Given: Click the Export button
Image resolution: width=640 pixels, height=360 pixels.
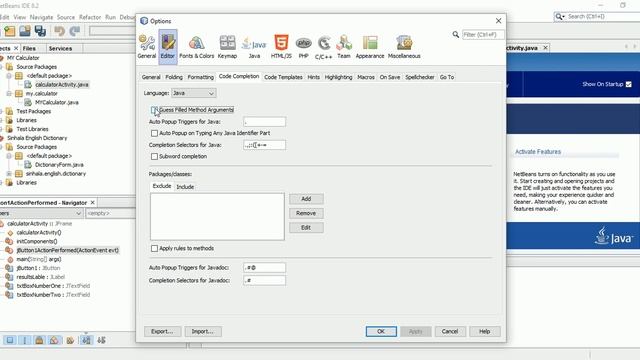Looking at the screenshot, I should [162, 331].
